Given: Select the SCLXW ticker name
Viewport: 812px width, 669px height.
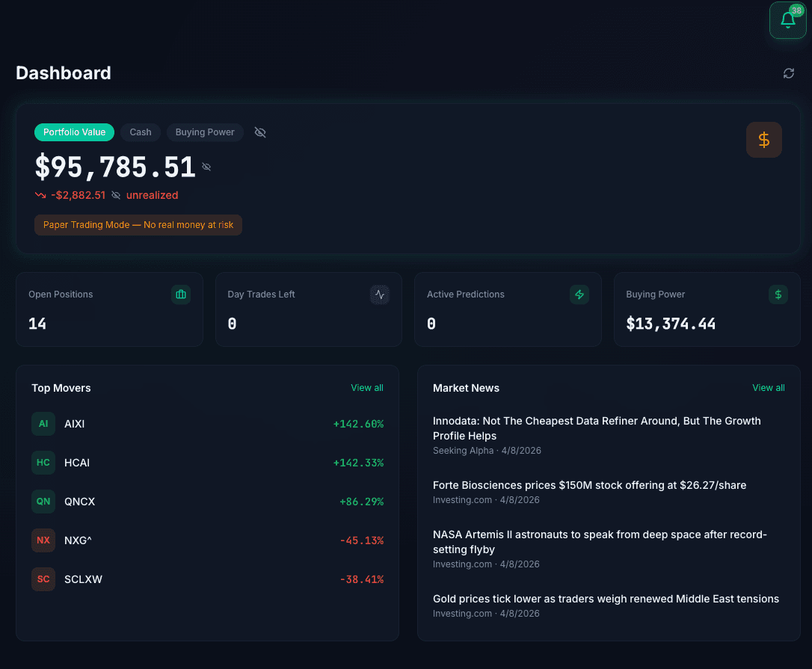Looking at the screenshot, I should (x=84, y=579).
